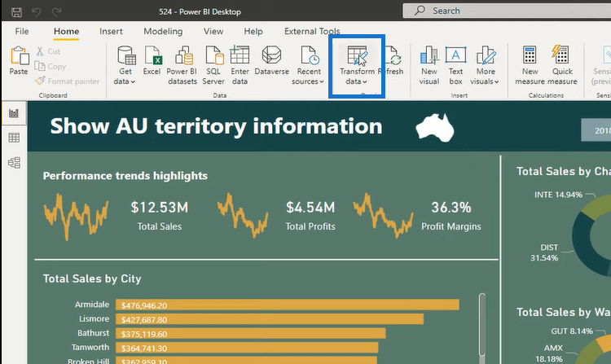Expand the Get data dropdown arrow

click(x=133, y=81)
